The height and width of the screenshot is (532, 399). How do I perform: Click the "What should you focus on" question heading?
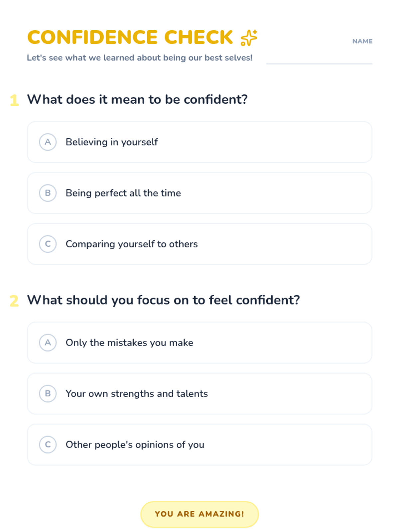(x=163, y=300)
